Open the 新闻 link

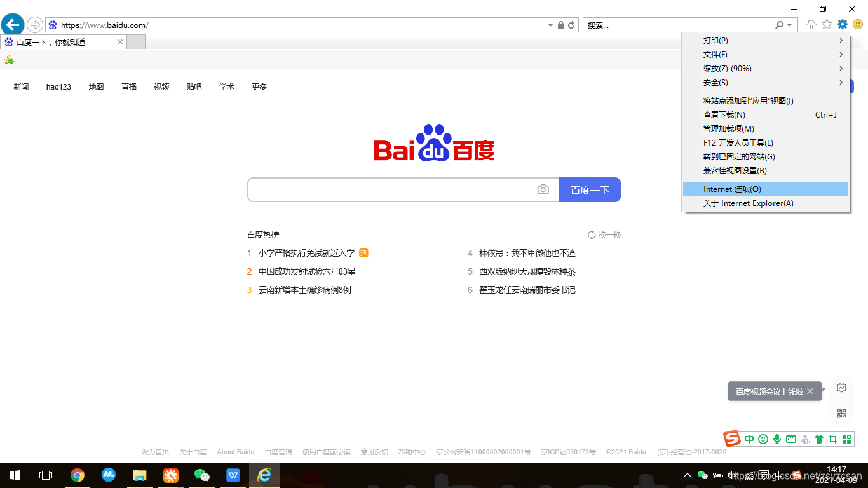pos(21,87)
